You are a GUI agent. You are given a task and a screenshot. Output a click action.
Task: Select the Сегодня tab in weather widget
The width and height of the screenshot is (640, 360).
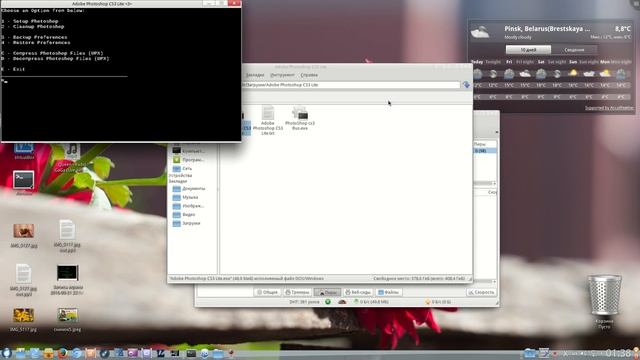click(574, 50)
